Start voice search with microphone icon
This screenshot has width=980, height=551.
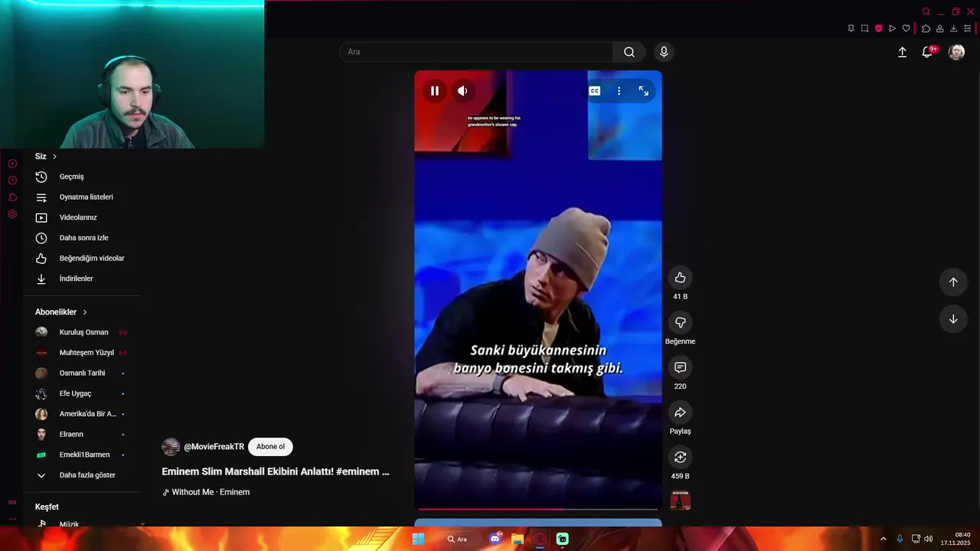(664, 52)
